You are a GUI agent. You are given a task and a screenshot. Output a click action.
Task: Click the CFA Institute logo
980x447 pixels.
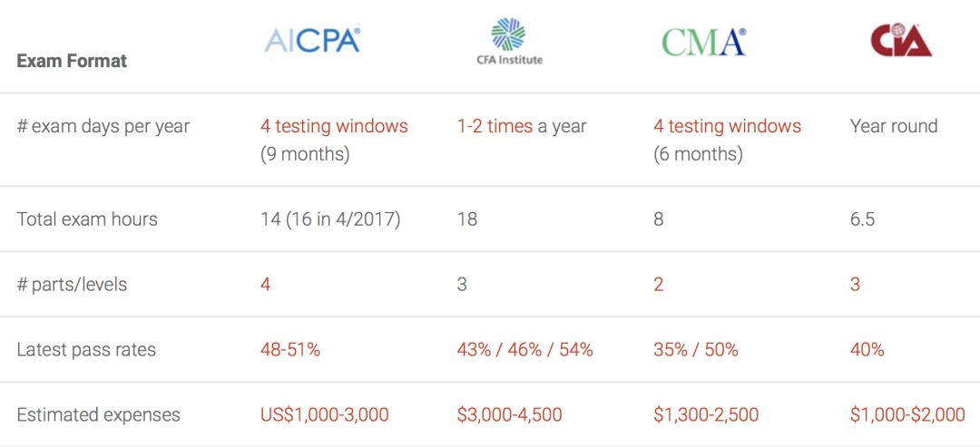pos(508,42)
